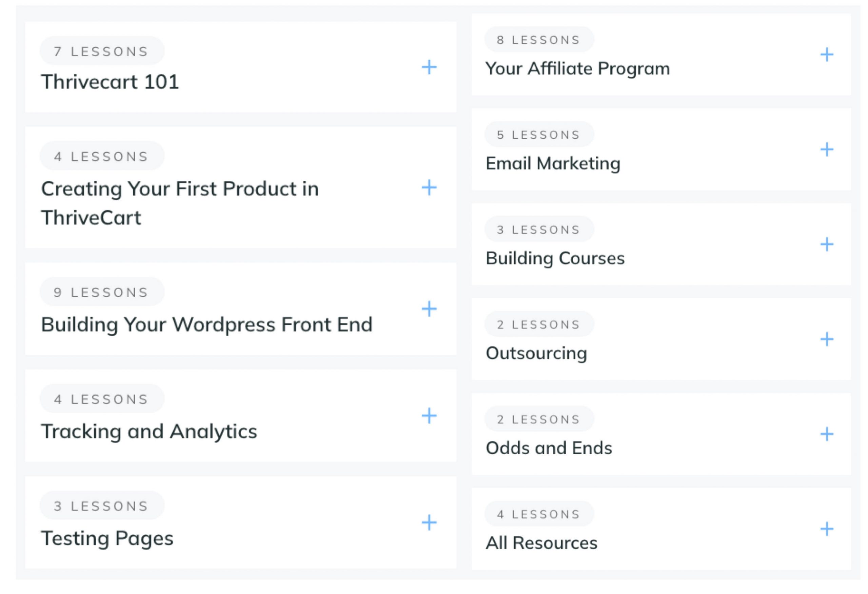The image size is (868, 594).
Task: Click plus icon for All Resources
Action: tap(827, 529)
